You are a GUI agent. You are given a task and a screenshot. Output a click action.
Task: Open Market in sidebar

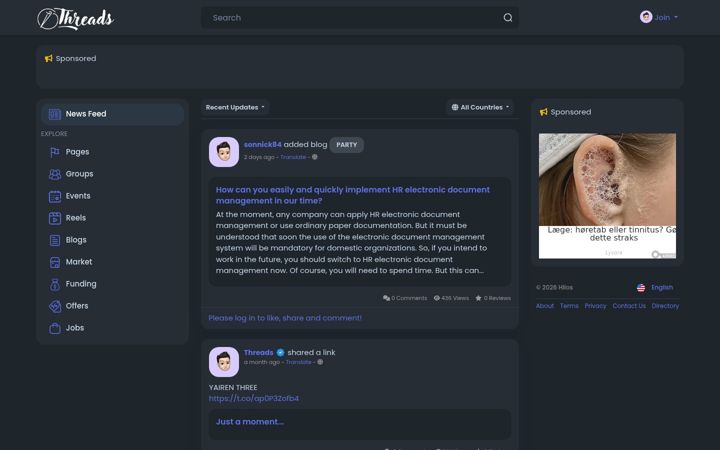[112, 262]
